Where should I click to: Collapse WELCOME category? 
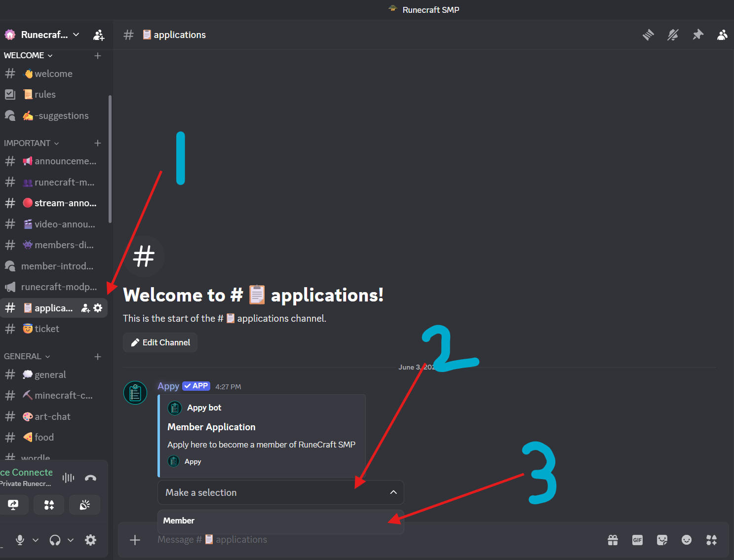point(28,56)
